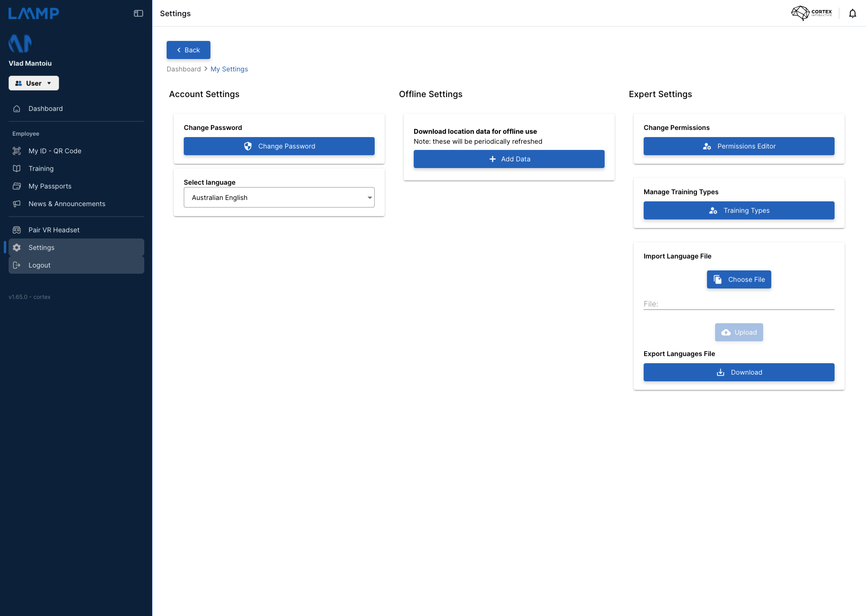The height and width of the screenshot is (616, 866).
Task: Collapse the sidebar panel icon
Action: coord(139,13)
